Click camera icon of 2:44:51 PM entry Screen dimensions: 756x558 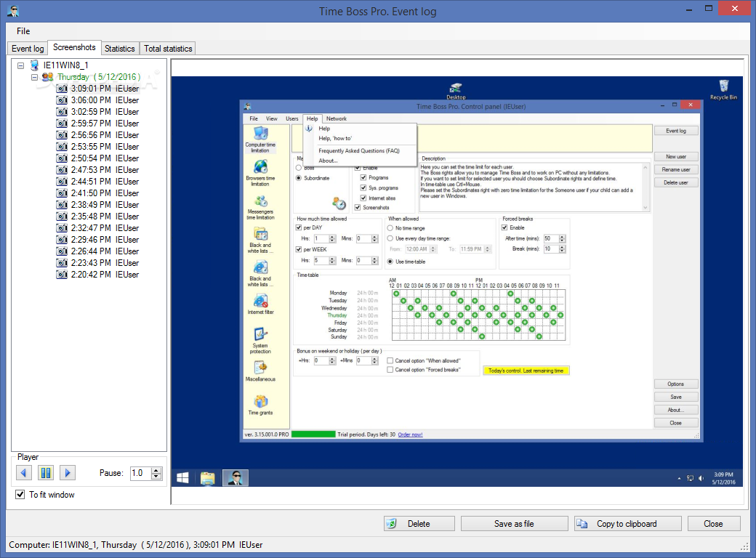[62, 182]
